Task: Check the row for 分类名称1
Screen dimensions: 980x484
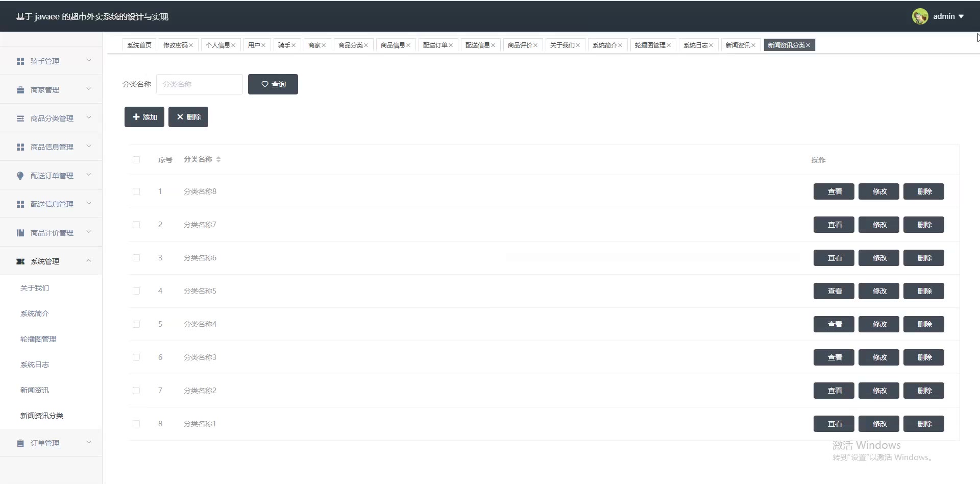Action: (136, 424)
